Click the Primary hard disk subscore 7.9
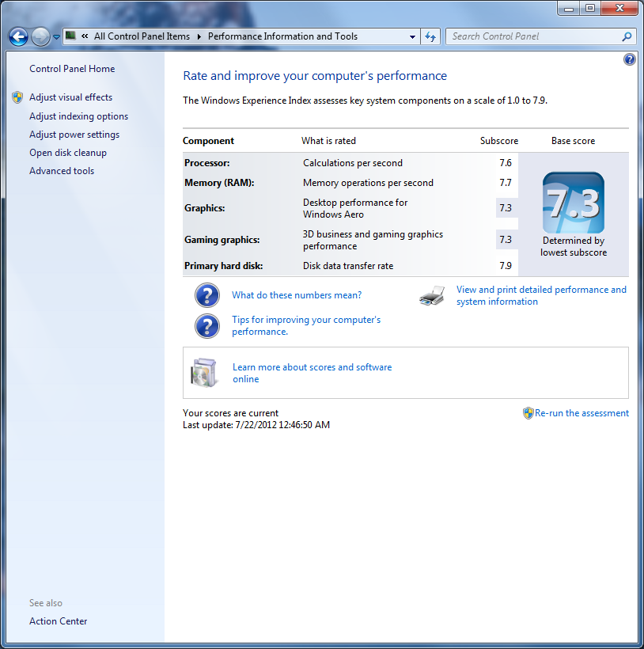 506,266
